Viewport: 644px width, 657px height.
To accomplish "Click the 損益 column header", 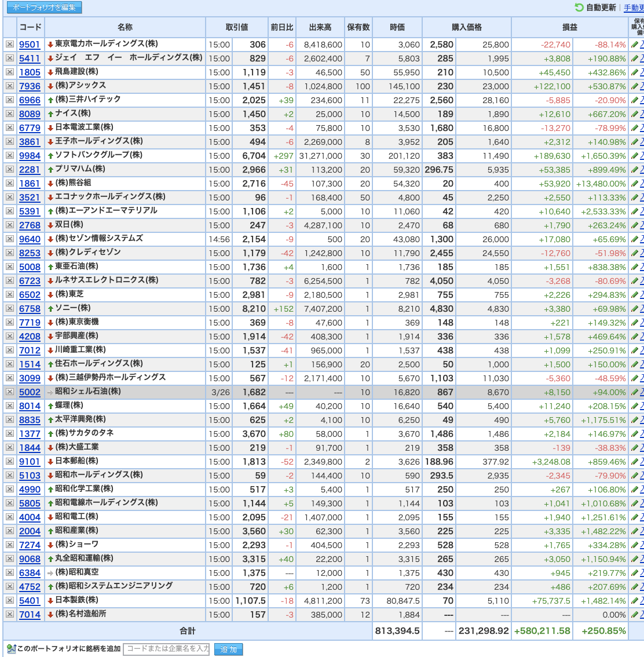I will (x=569, y=27).
